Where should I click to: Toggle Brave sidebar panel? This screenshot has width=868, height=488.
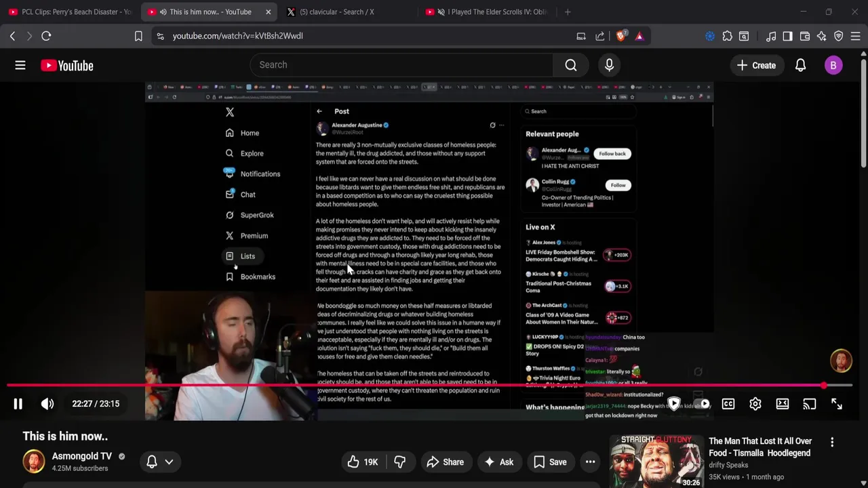[787, 36]
